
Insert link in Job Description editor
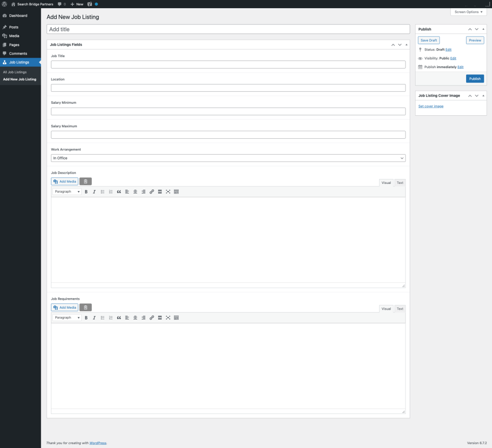click(x=151, y=192)
